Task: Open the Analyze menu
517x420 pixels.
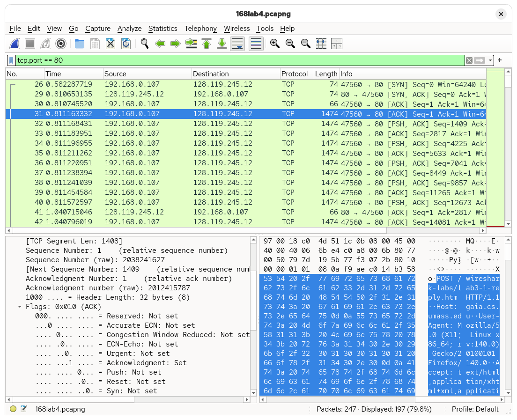Action: click(x=129, y=29)
